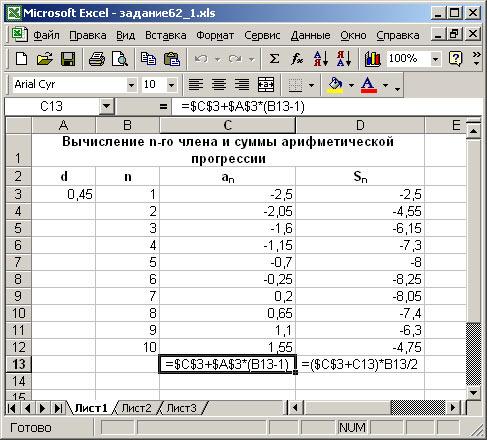Viewport: 487px width, 440px height.
Task: Undo the last action
Action: tap(201, 59)
